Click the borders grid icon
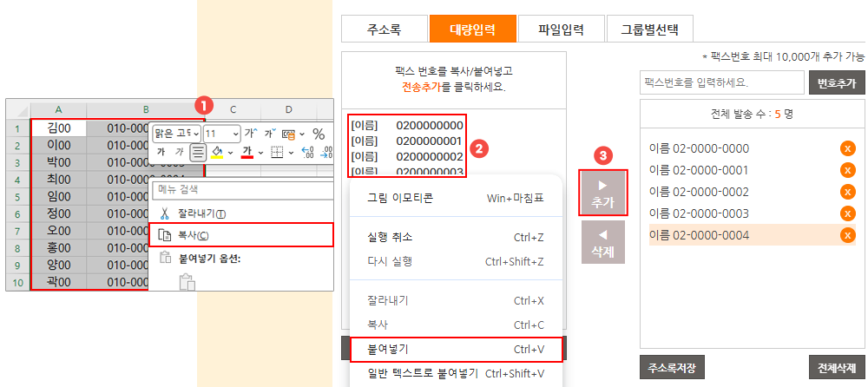868x387 pixels. tap(276, 153)
